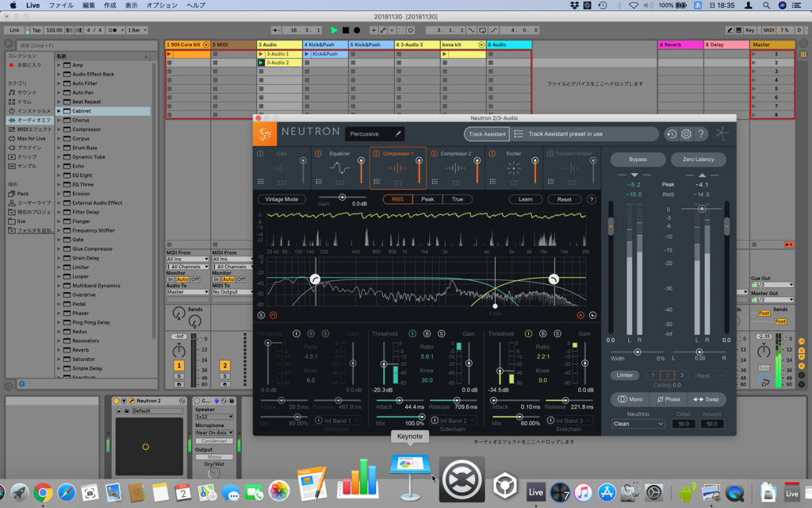
Task: Select the Equalizer module curve icon
Action: click(339, 168)
